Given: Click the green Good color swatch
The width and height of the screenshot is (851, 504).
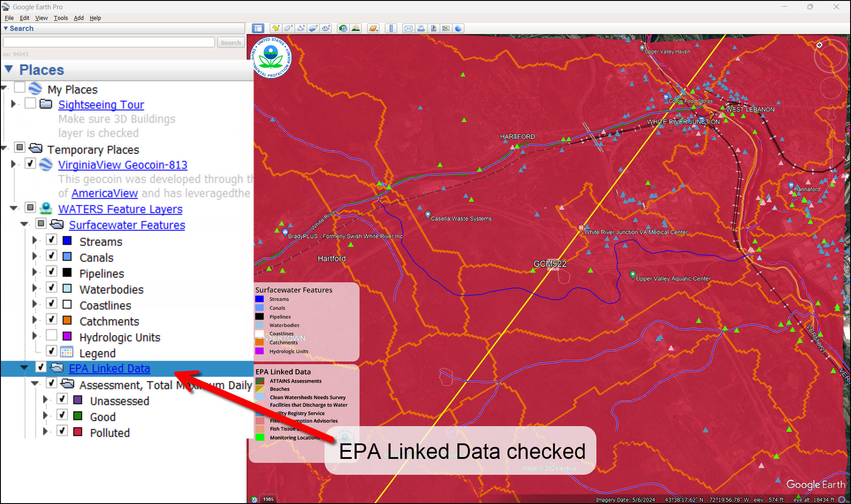Looking at the screenshot, I should 78,416.
